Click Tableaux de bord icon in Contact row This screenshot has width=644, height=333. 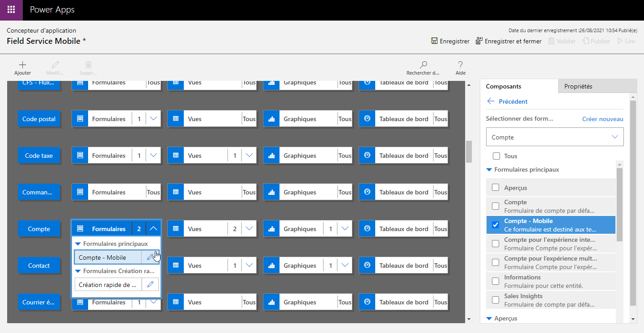(367, 266)
